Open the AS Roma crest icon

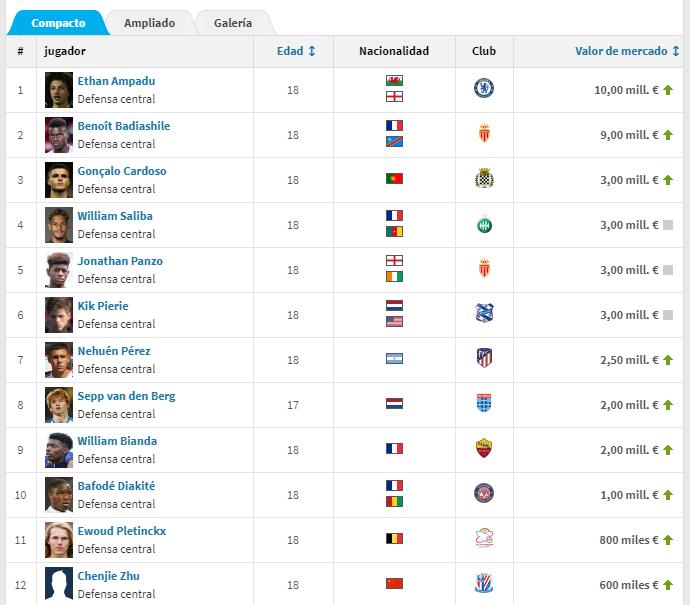pos(484,448)
